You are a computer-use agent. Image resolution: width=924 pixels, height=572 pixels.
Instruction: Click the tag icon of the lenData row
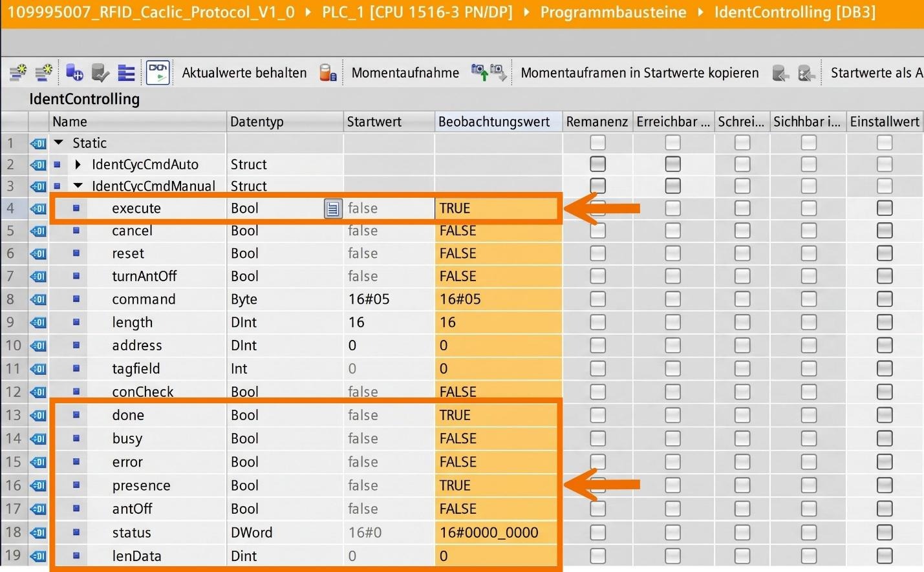(x=38, y=556)
